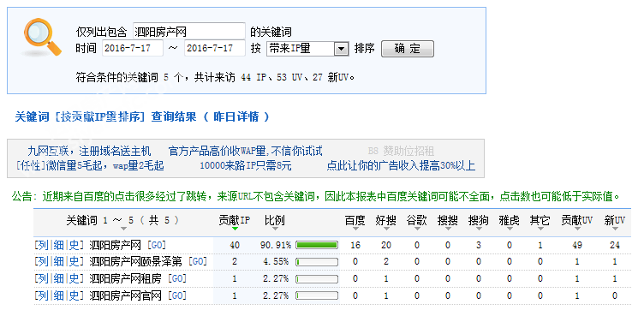Click the green 公告 announcement text

click(x=315, y=196)
